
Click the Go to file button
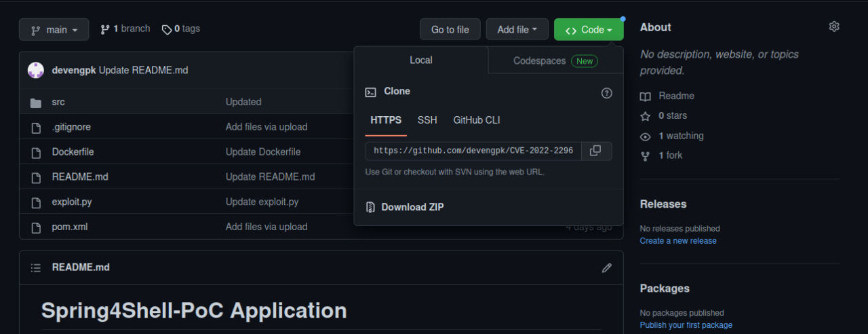click(x=450, y=29)
